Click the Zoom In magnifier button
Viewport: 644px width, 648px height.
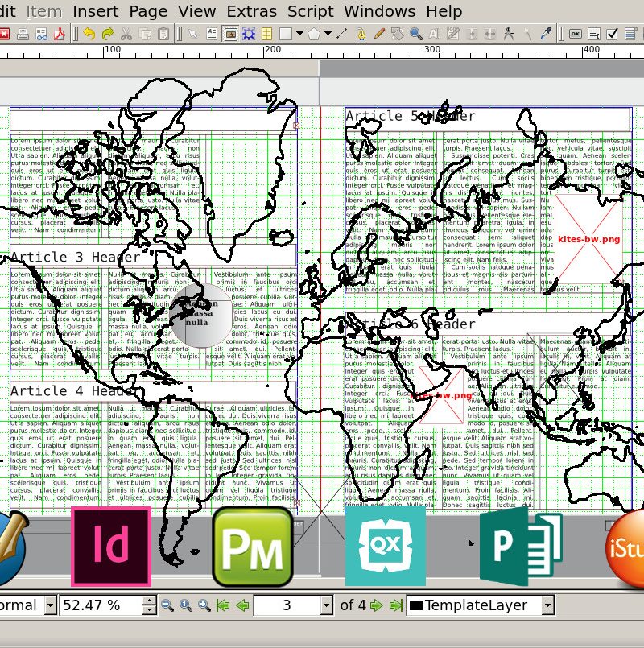pos(204,605)
